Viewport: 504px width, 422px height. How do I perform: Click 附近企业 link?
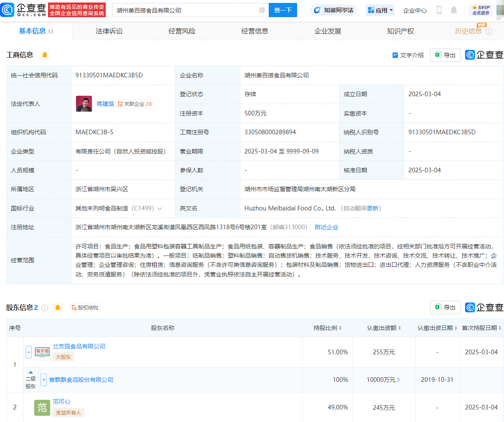tap(326, 227)
